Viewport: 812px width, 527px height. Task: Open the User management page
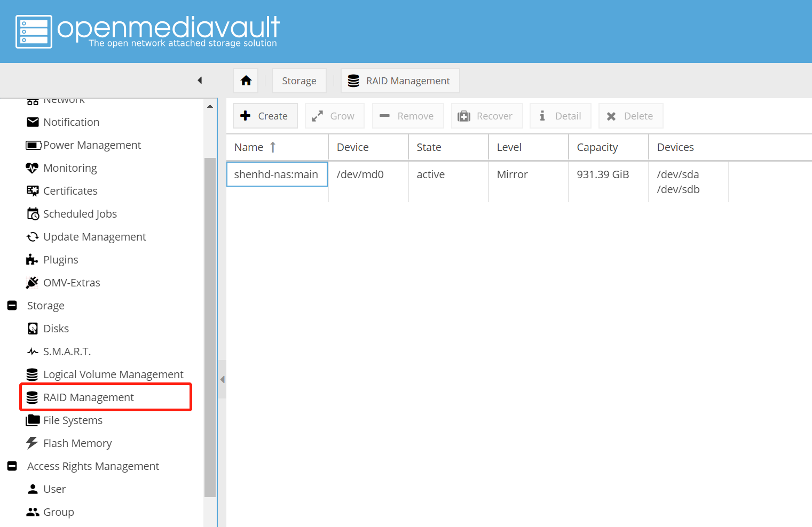[54, 489]
